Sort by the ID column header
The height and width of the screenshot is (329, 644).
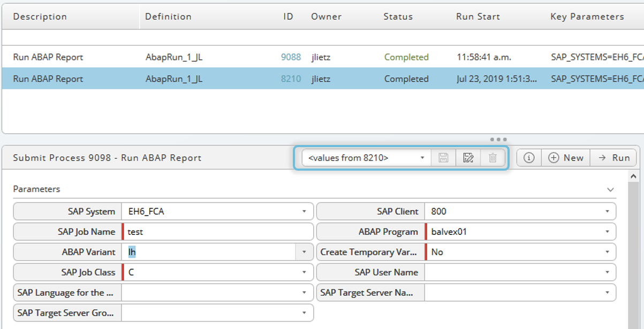point(288,17)
